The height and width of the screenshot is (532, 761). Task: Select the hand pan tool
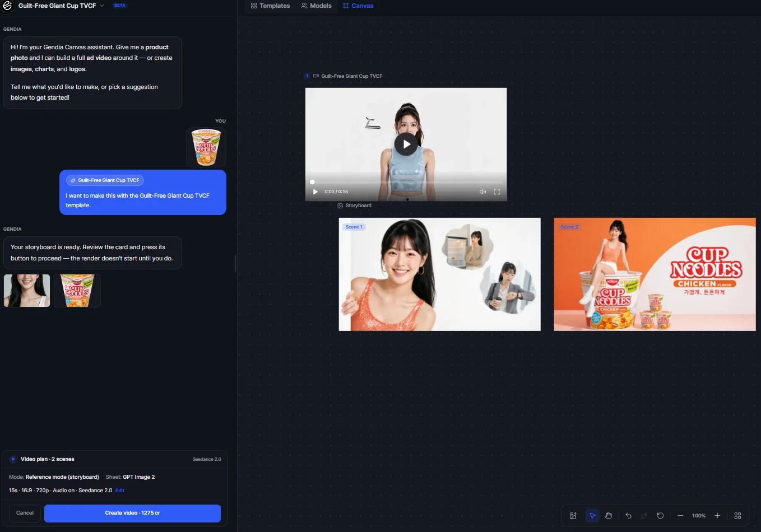click(x=609, y=516)
